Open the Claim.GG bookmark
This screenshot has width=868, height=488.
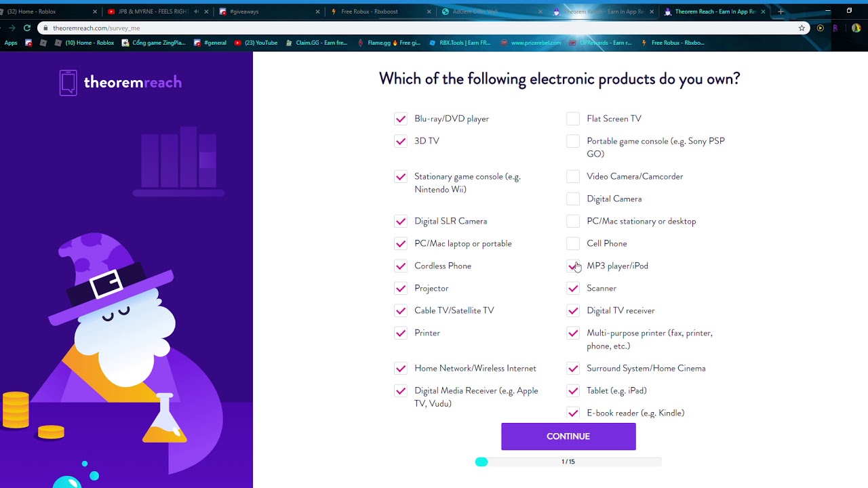click(317, 43)
